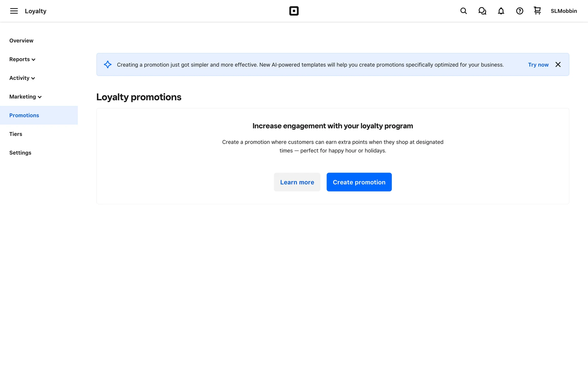Expand the Activity sidebar section

point(22,78)
